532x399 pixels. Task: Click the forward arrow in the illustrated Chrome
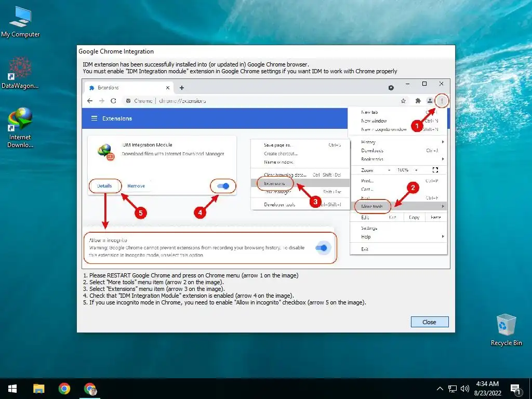tap(101, 101)
